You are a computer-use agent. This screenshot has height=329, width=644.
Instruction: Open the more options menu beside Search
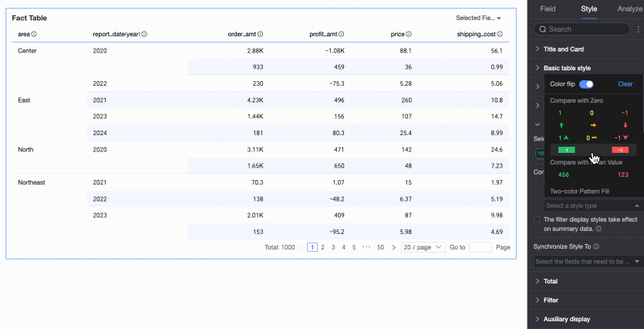pyautogui.click(x=638, y=29)
